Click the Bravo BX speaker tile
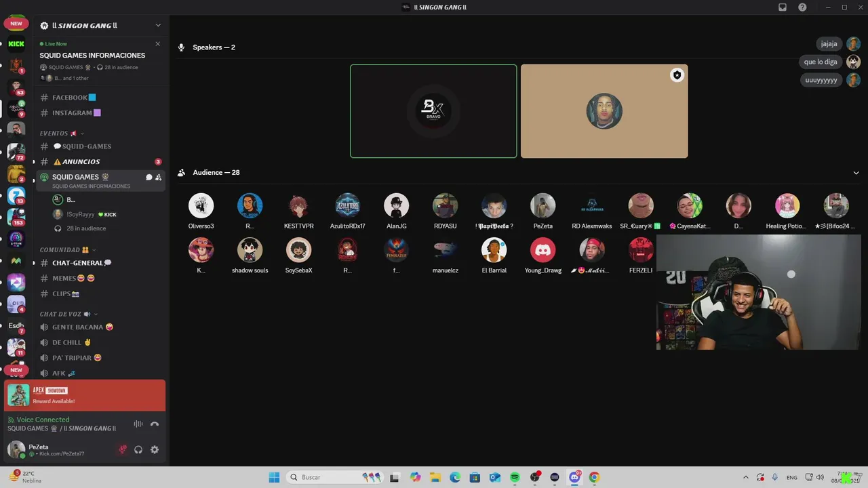Screen dimensions: 868x488 tap(433, 111)
